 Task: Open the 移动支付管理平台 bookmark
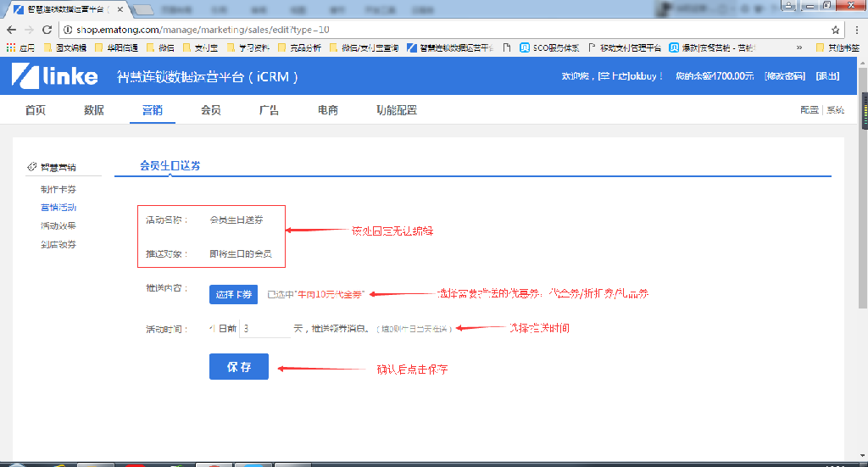pos(625,48)
